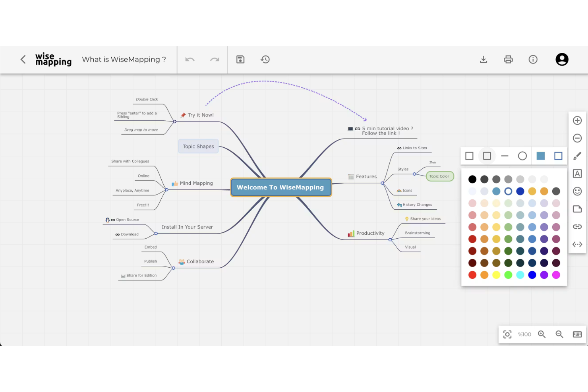This screenshot has height=392, width=588.
Task: Select the green Topic Color node
Action: [440, 176]
